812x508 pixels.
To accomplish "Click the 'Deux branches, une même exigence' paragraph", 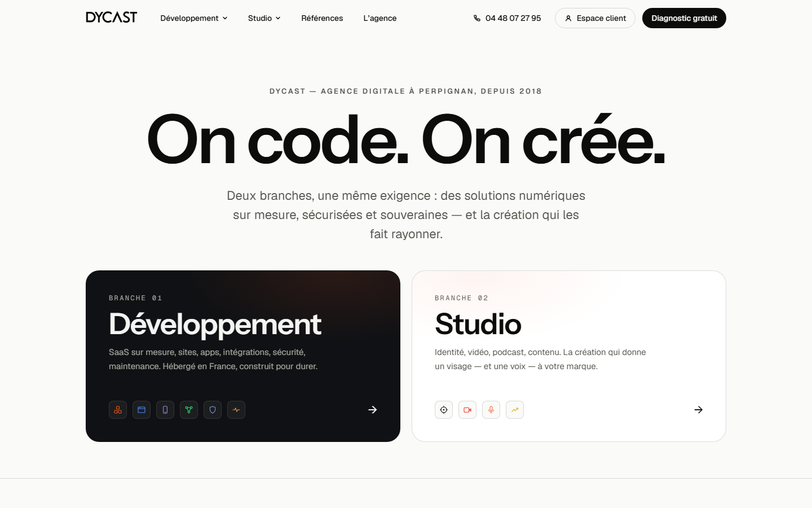I will pos(406,214).
